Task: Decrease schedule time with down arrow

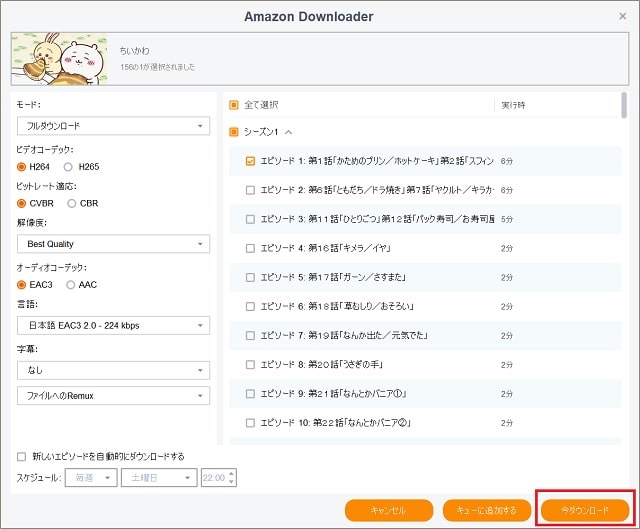Action: (231, 482)
